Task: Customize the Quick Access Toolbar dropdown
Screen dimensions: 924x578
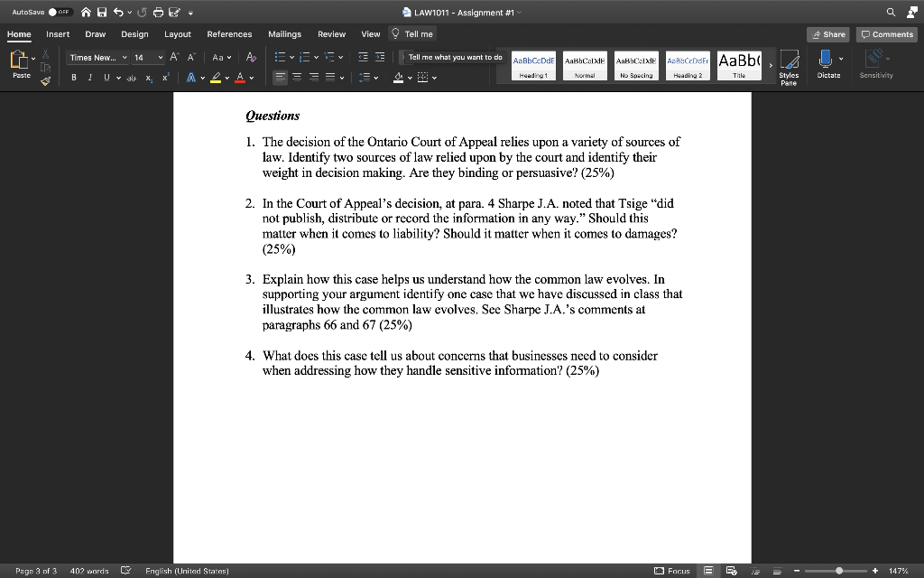Action: [190, 13]
